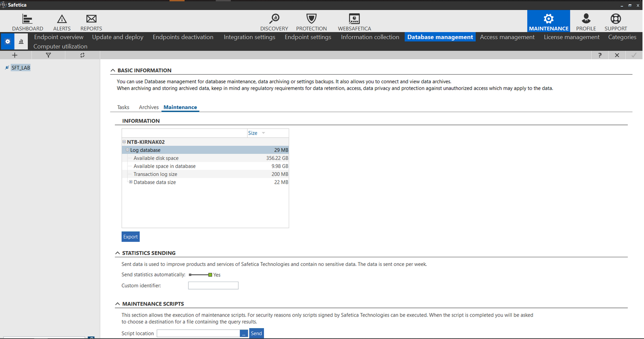This screenshot has width=644, height=339.
Task: Switch to visualization chart mode icon
Action: 21,41
